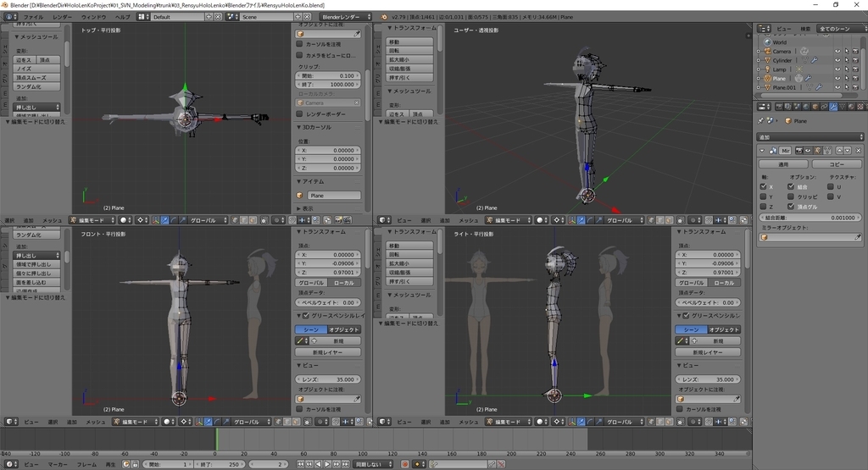868x470 pixels.
Task: Open the screen layout selector showing Default
Action: click(142, 17)
